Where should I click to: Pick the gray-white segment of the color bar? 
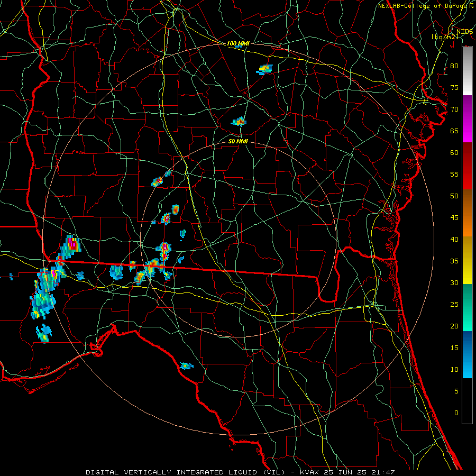[467, 71]
